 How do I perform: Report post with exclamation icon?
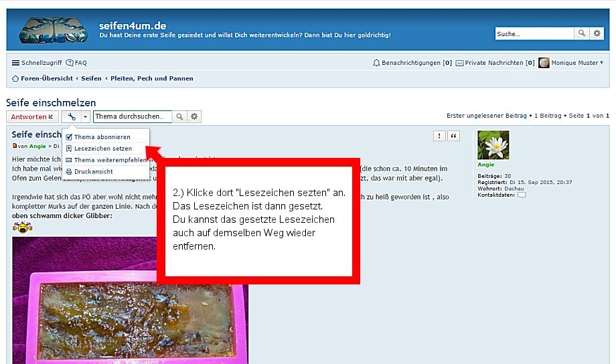pyautogui.click(x=439, y=136)
